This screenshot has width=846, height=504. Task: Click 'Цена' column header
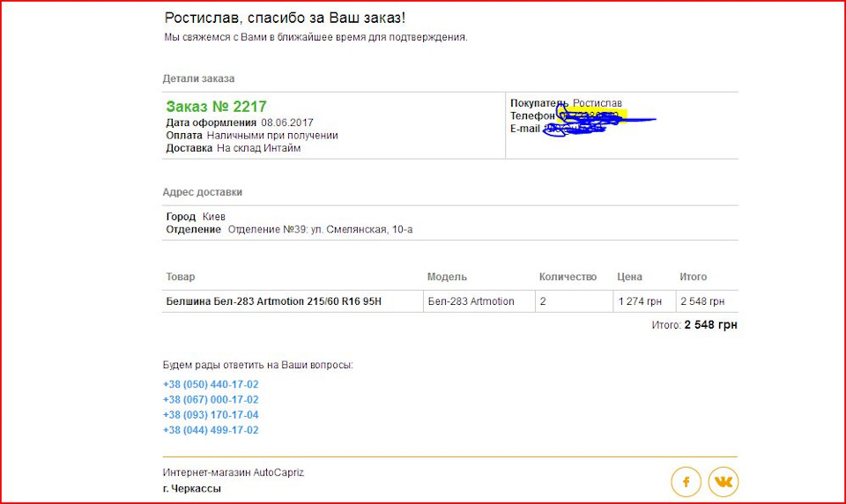(x=629, y=277)
